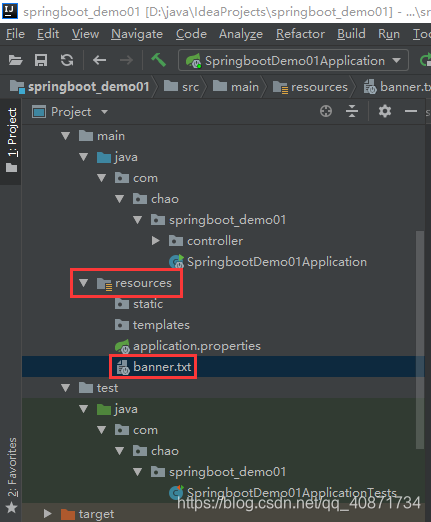Viewport: 431px width, 522px height.
Task: Expand the target folder arrow
Action: tap(48, 514)
